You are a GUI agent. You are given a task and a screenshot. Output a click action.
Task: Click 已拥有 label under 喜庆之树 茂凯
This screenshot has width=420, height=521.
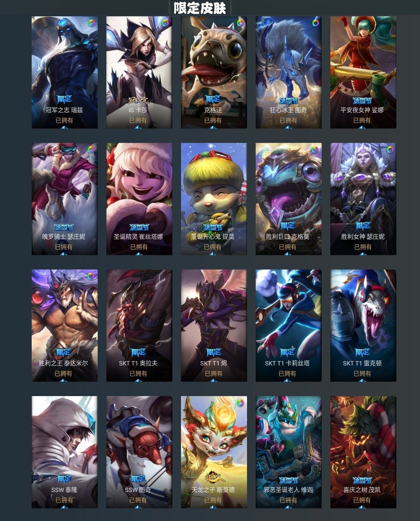pyautogui.click(x=362, y=500)
